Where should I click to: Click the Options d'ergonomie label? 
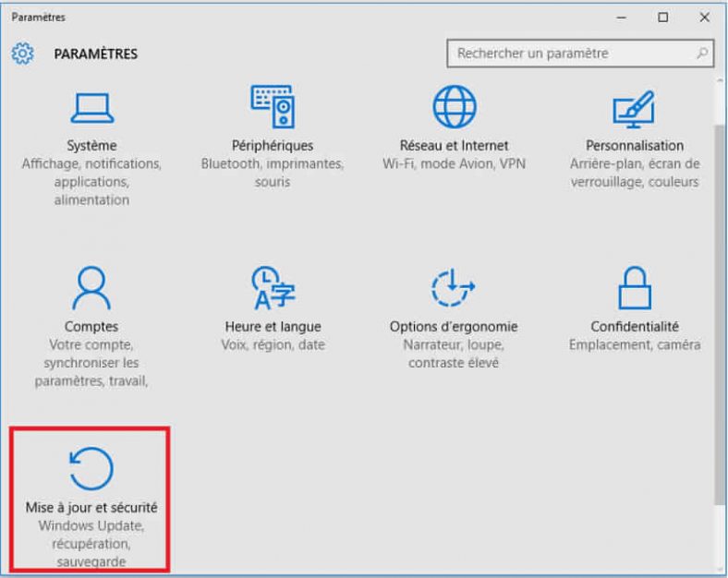454,327
